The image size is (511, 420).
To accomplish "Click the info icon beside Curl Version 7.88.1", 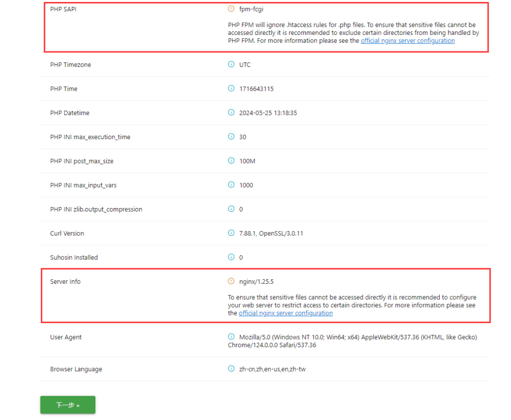I will [231, 233].
